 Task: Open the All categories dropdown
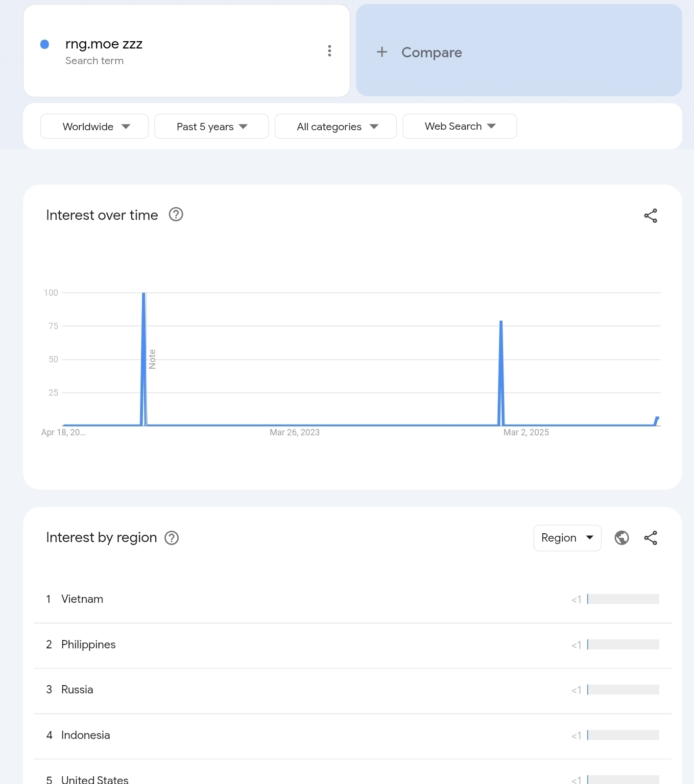(335, 126)
